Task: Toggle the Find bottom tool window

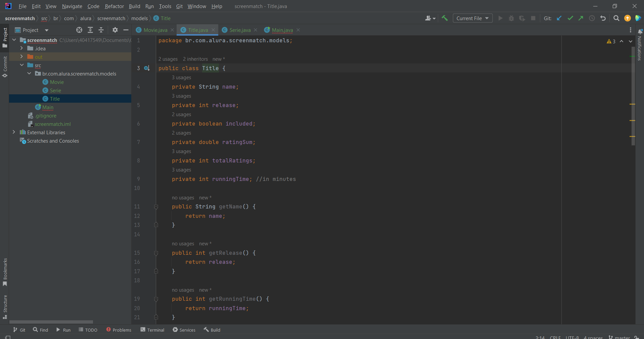Action: 41,330
